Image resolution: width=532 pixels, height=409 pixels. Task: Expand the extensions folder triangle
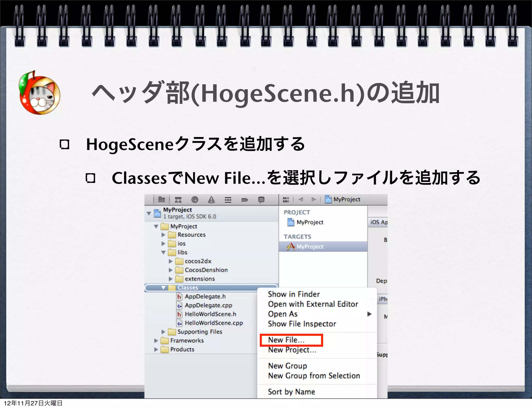click(170, 279)
